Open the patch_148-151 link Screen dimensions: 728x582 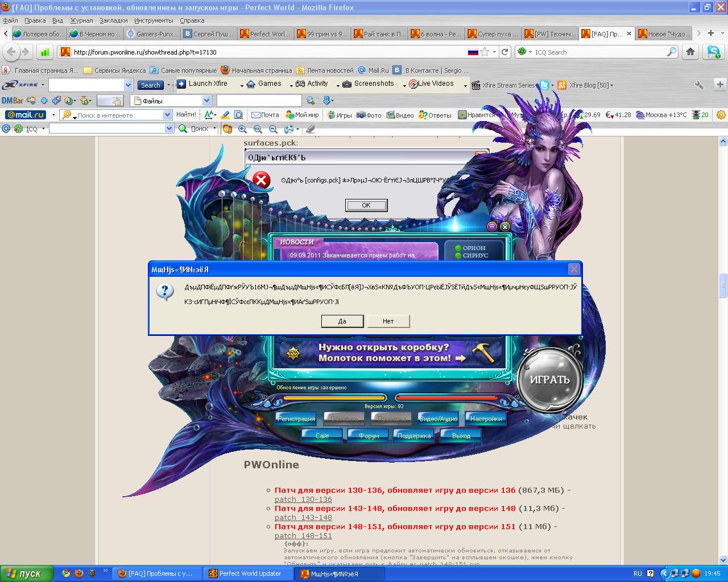[x=303, y=535]
